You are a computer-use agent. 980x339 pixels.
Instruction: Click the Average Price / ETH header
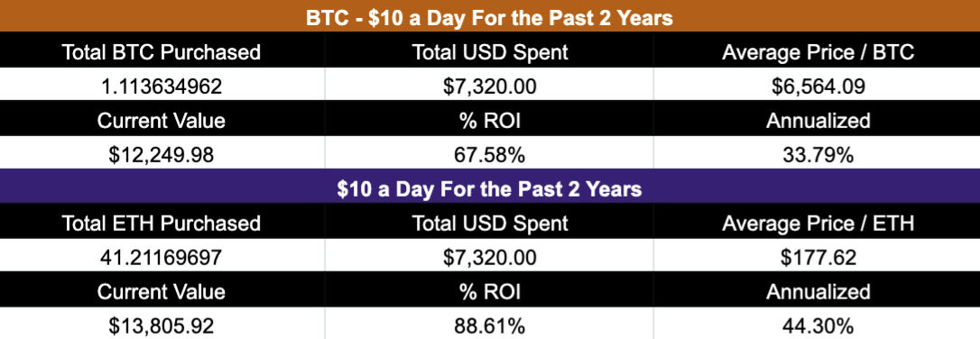click(818, 223)
